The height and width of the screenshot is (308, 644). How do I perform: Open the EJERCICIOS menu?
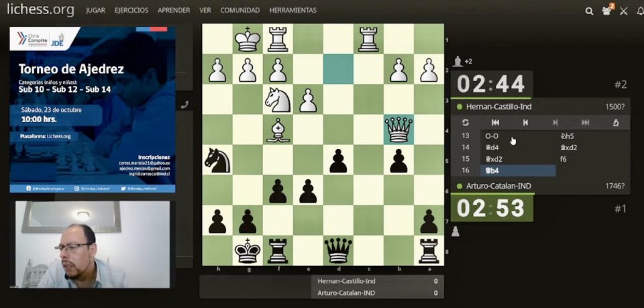pos(131,11)
